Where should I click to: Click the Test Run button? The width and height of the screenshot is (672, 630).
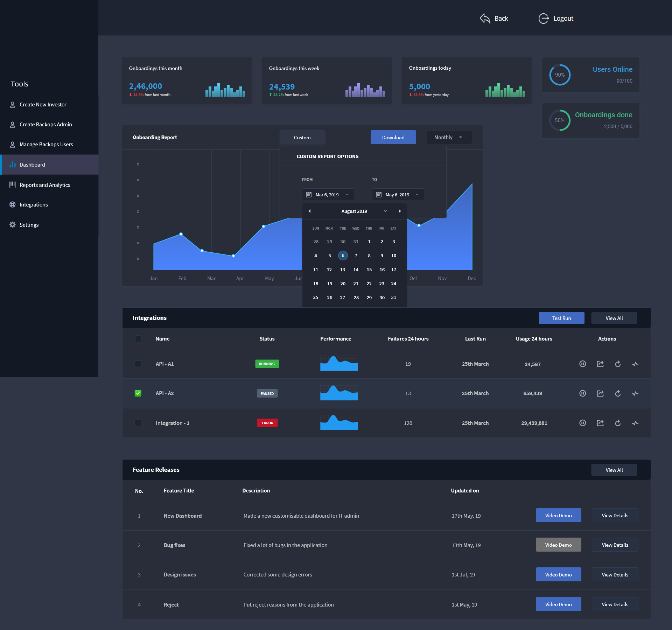pyautogui.click(x=561, y=318)
